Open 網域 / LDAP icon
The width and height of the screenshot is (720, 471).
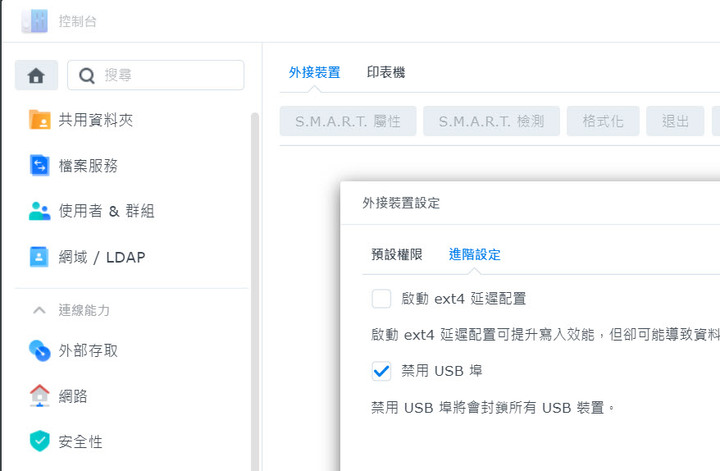coord(39,257)
